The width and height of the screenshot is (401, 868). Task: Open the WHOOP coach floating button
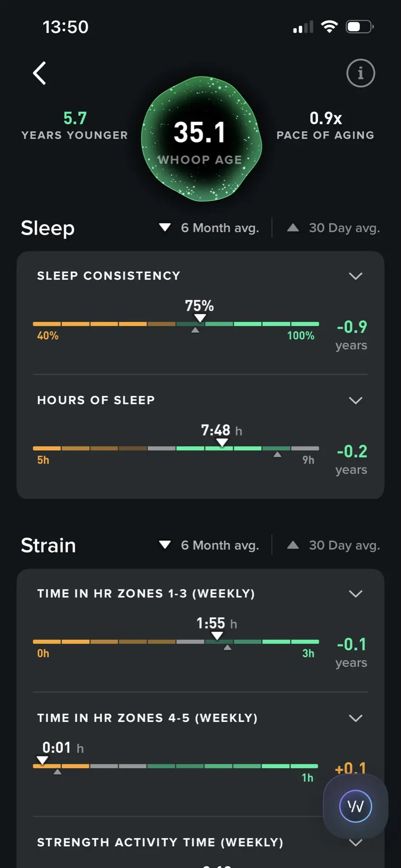click(355, 806)
